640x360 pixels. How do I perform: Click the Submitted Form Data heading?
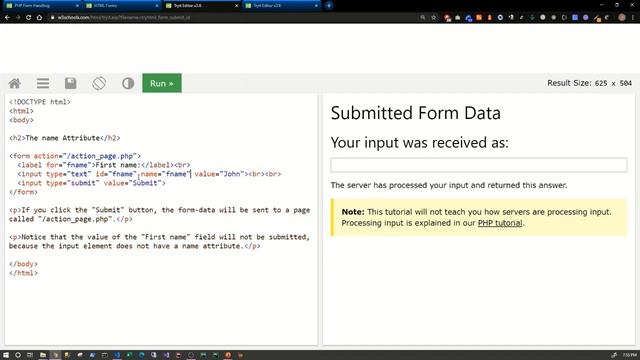[416, 113]
